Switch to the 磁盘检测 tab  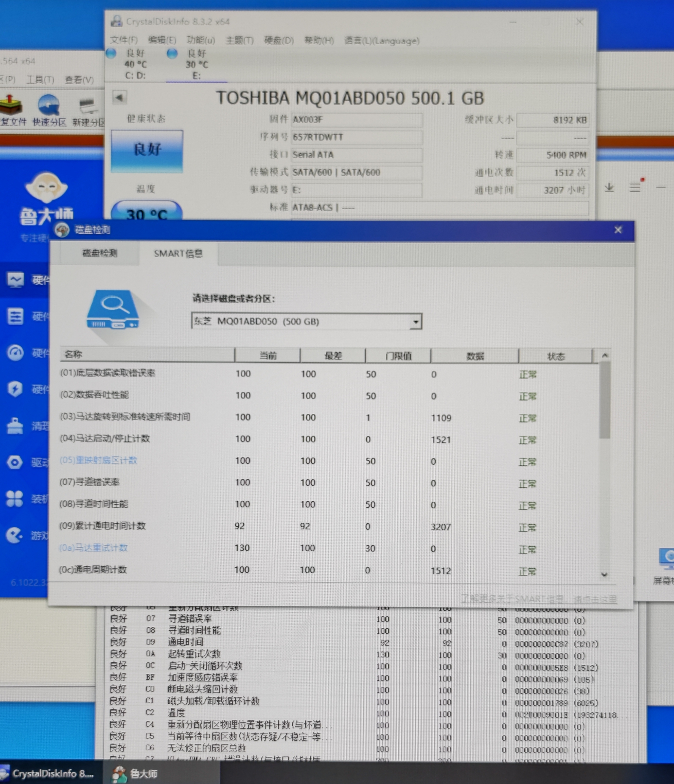point(100,253)
